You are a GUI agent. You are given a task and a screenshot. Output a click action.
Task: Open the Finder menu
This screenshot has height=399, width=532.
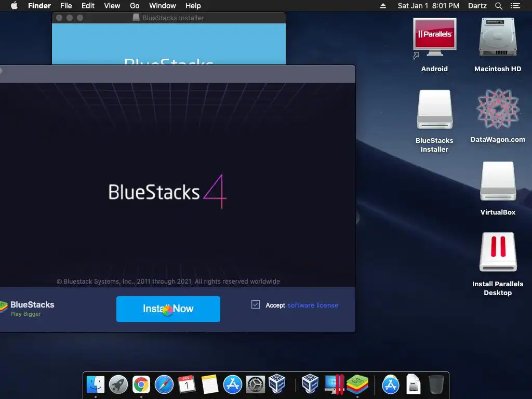[x=39, y=6]
